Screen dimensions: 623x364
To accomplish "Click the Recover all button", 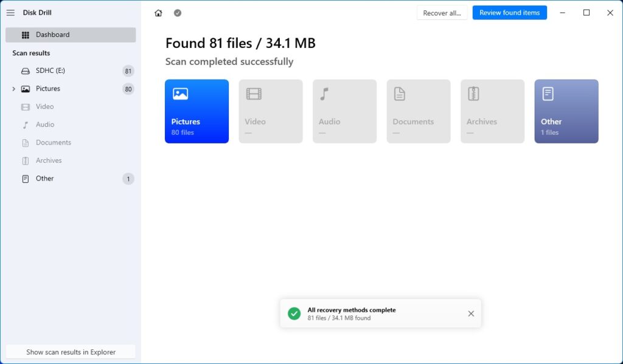I will (442, 13).
